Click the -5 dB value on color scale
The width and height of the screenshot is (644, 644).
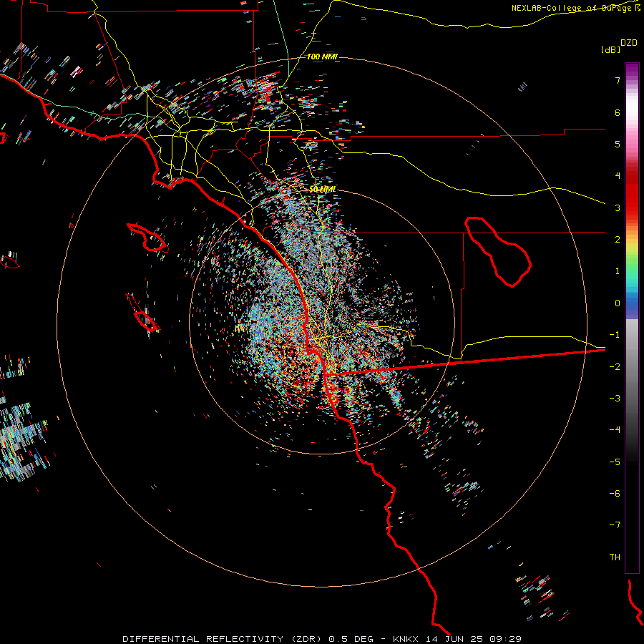tap(615, 462)
